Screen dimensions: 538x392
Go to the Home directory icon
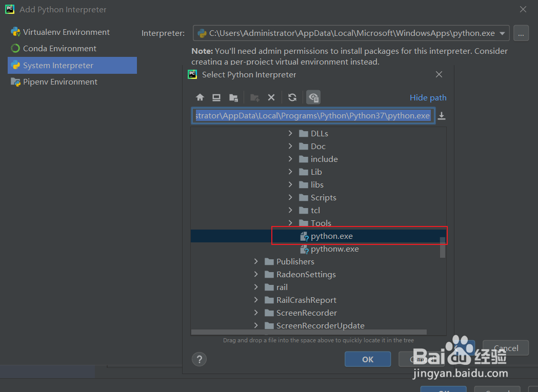(x=200, y=97)
